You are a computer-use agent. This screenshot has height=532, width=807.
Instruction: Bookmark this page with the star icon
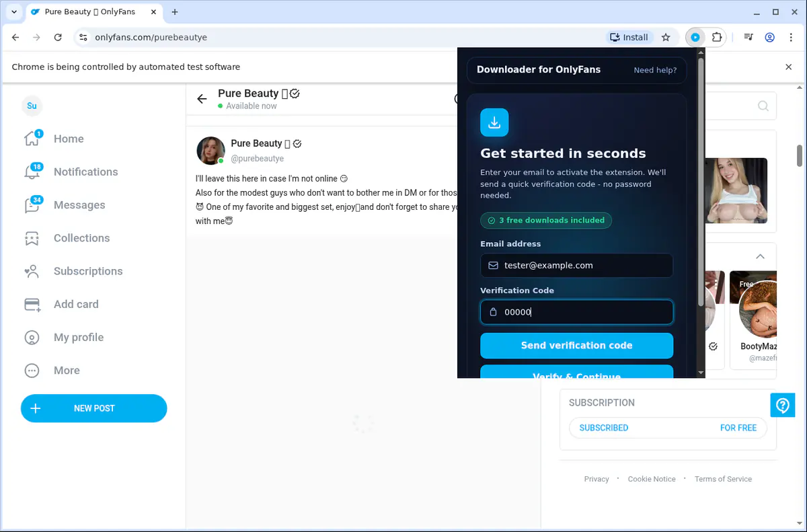[666, 38]
